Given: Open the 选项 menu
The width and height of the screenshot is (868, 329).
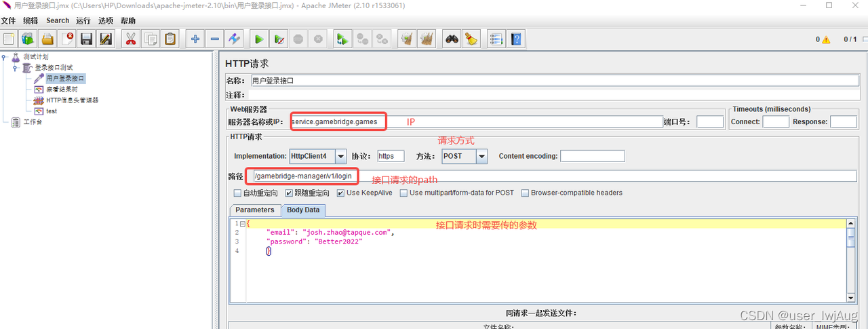Looking at the screenshot, I should (106, 20).
